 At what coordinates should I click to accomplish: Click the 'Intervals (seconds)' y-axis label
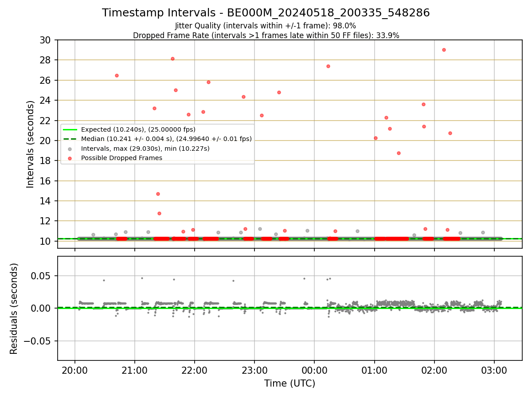pyautogui.click(x=30, y=144)
